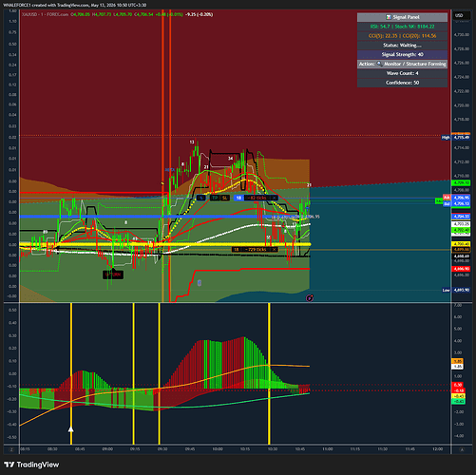Click the red 4,696.90 price tag
This screenshot has height=475, width=476.
tap(461, 269)
